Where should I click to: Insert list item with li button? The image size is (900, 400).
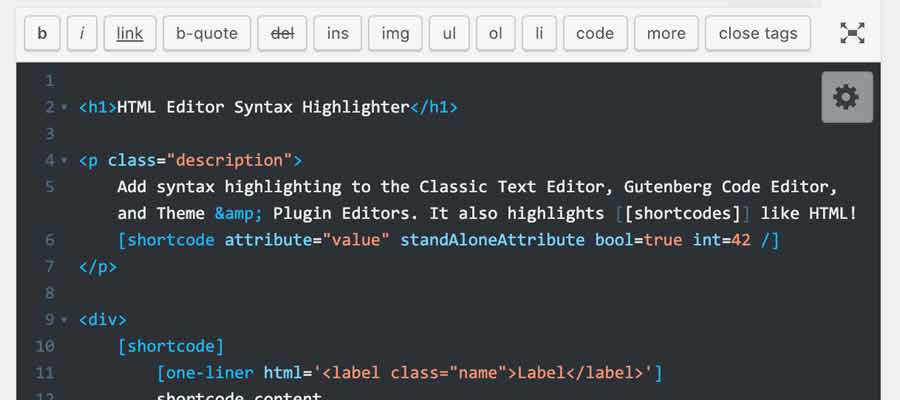[539, 33]
